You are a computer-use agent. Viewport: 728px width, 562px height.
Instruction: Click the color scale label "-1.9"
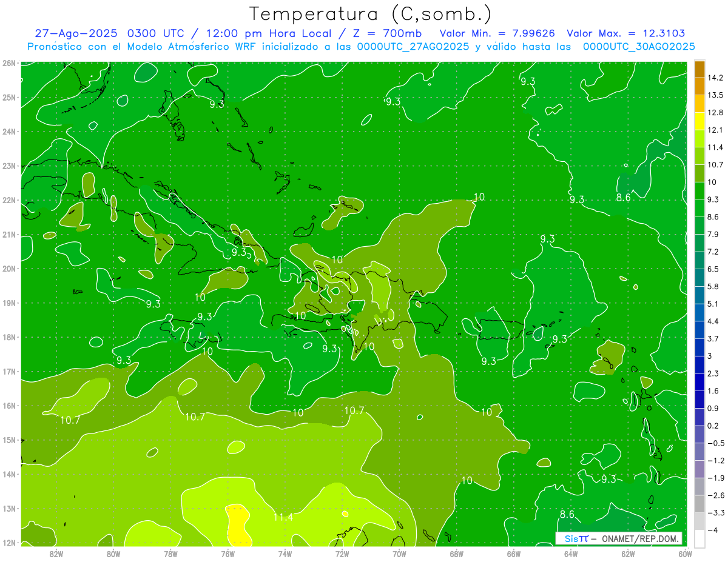click(715, 478)
